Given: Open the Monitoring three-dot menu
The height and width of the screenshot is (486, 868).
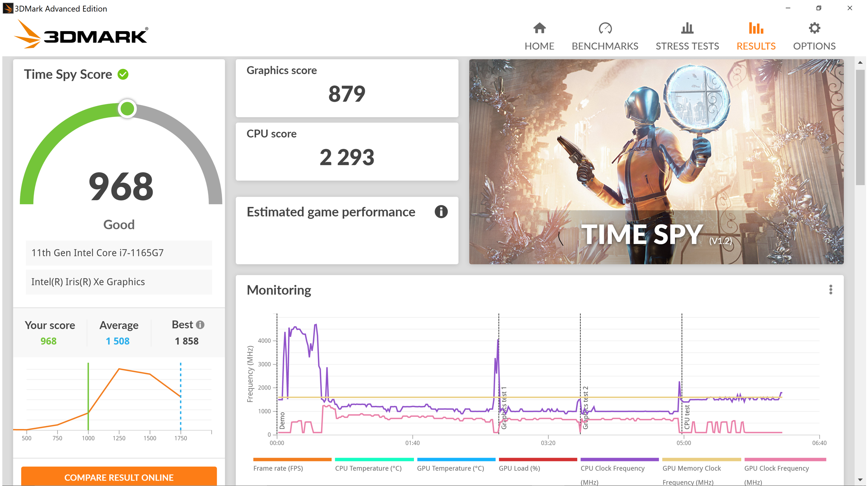Looking at the screenshot, I should (x=830, y=290).
